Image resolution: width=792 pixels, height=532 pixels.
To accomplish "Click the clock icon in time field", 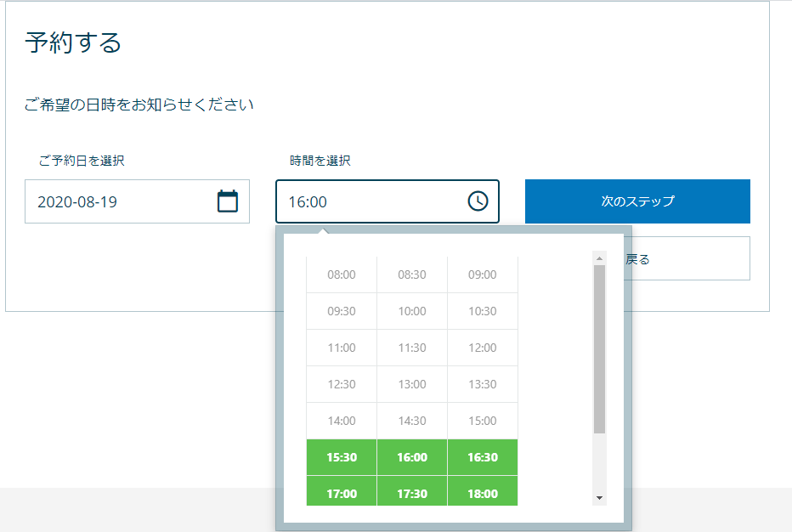I will (478, 201).
